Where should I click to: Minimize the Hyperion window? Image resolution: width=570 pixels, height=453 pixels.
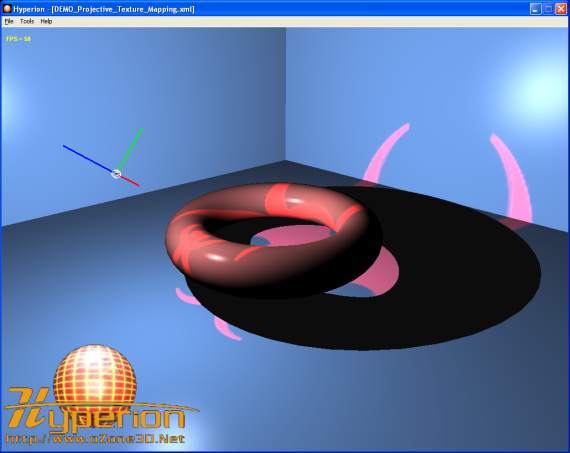coord(535,9)
